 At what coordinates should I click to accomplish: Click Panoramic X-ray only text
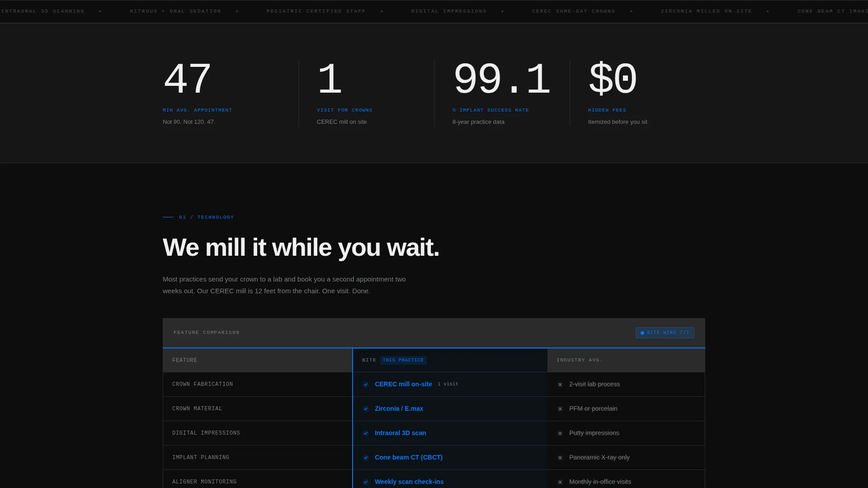tap(599, 457)
